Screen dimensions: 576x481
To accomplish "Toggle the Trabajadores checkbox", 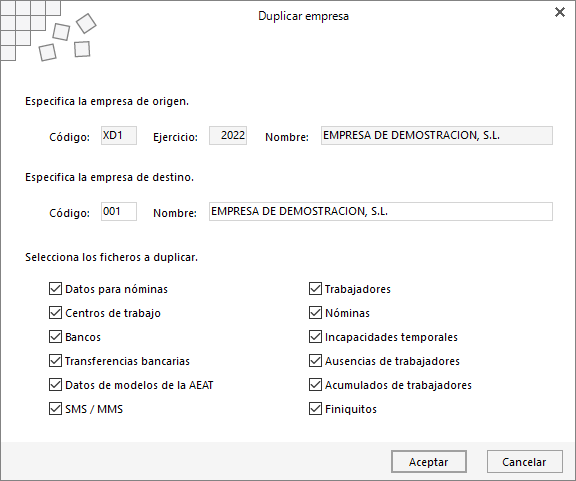I will pyautogui.click(x=315, y=289).
